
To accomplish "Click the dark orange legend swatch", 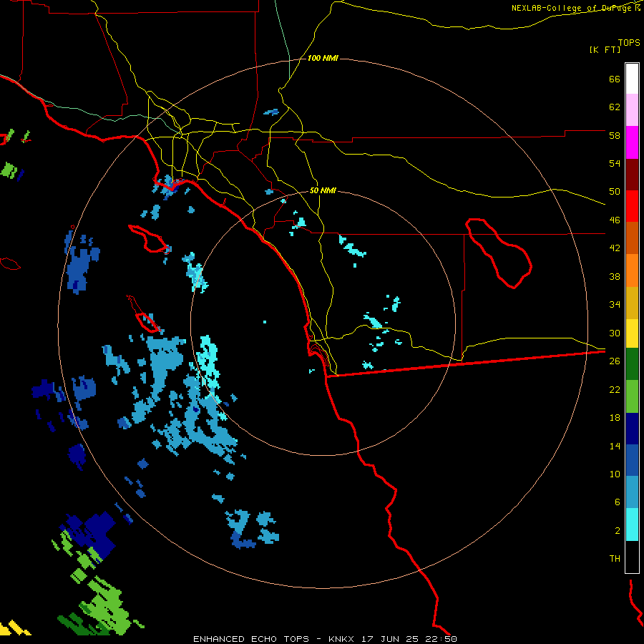I will tap(632, 238).
